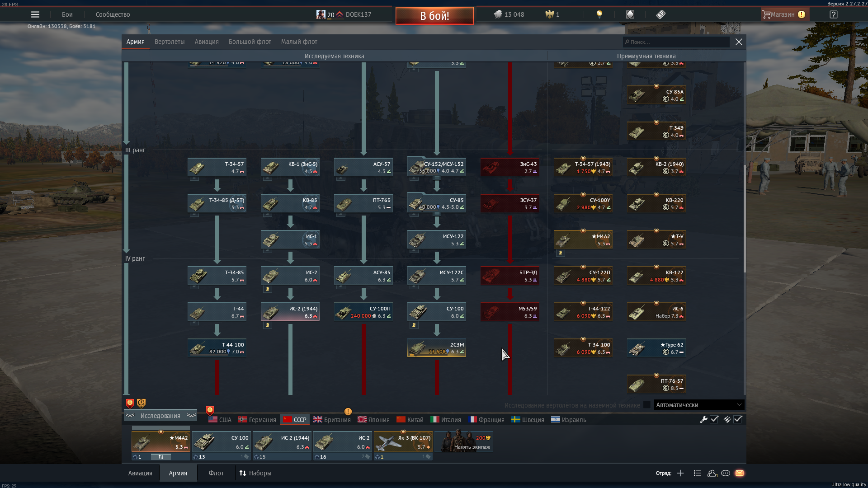
Task: Click the ammunition auto-refill icon
Action: (727, 419)
